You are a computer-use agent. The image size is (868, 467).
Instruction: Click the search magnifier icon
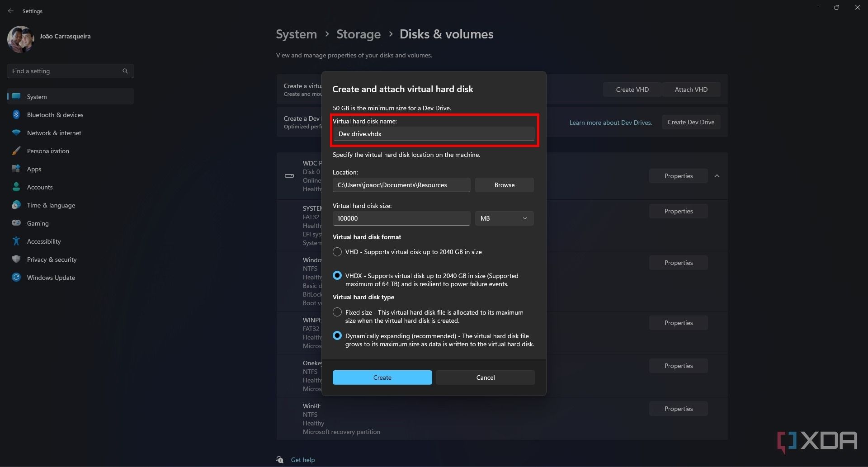click(125, 71)
